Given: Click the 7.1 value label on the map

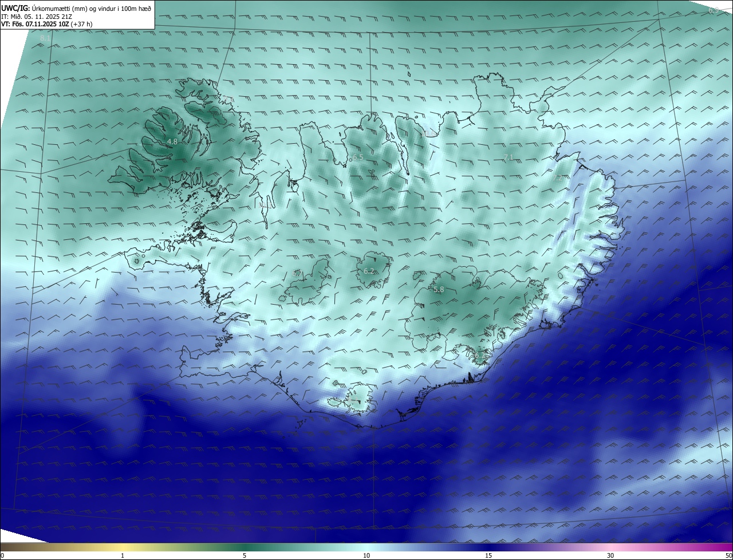Looking at the screenshot, I should [508, 157].
